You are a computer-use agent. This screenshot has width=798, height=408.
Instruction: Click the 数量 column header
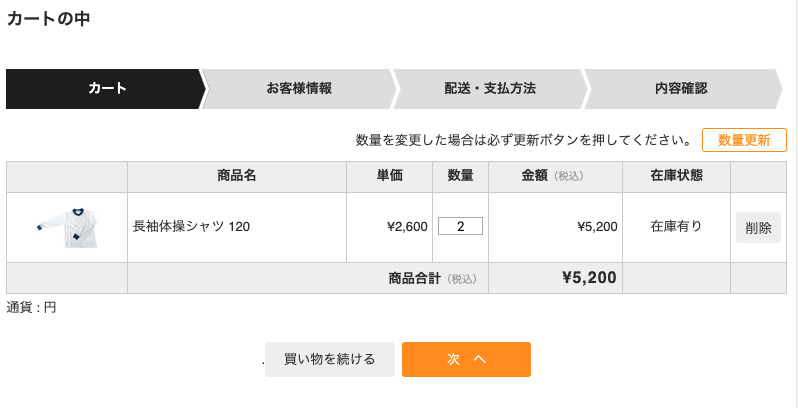coord(460,176)
